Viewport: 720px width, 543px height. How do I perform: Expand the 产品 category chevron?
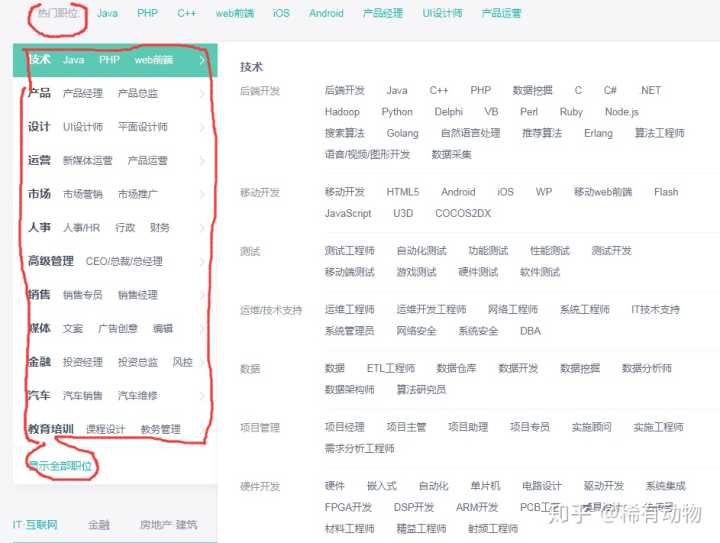coord(202,94)
